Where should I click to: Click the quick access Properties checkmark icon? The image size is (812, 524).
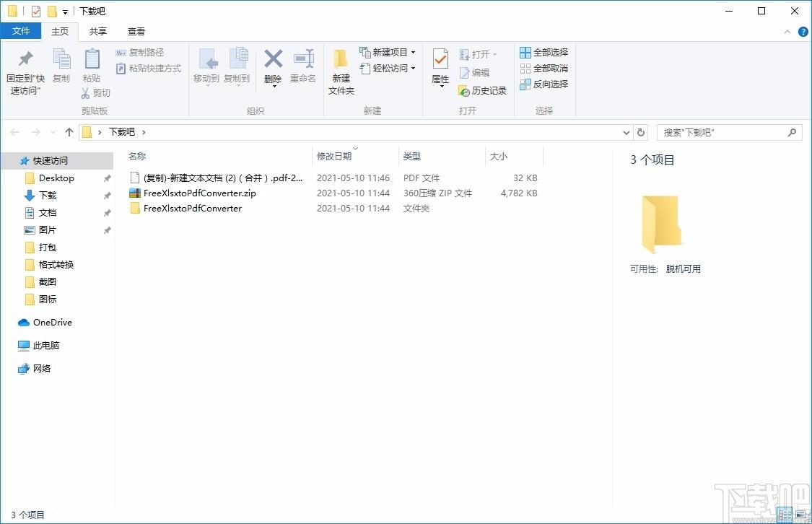(36, 11)
